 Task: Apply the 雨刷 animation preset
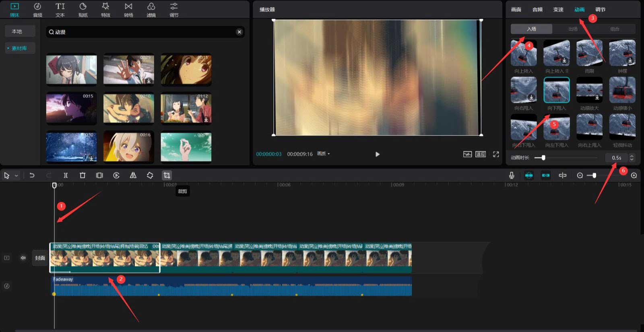tap(589, 53)
